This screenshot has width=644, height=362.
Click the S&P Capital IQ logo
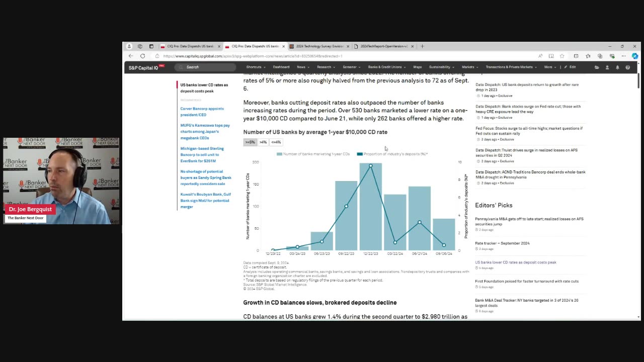click(x=146, y=67)
